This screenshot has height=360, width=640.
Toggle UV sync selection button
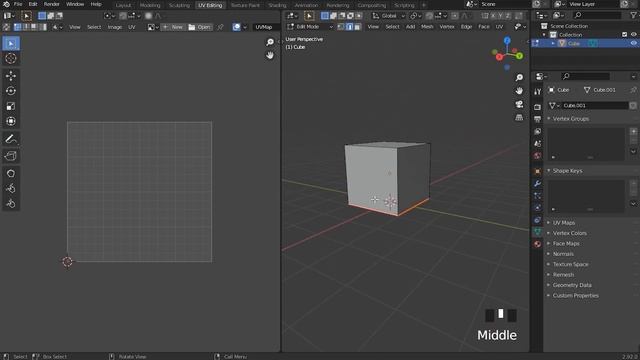[6, 27]
